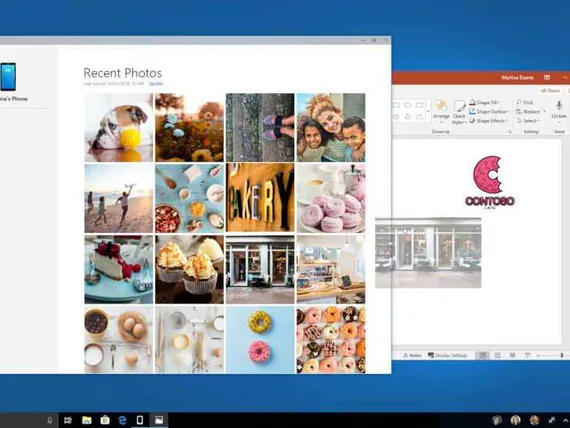Toggle the Notes pane in status bar
The image size is (570, 428).
tap(412, 355)
